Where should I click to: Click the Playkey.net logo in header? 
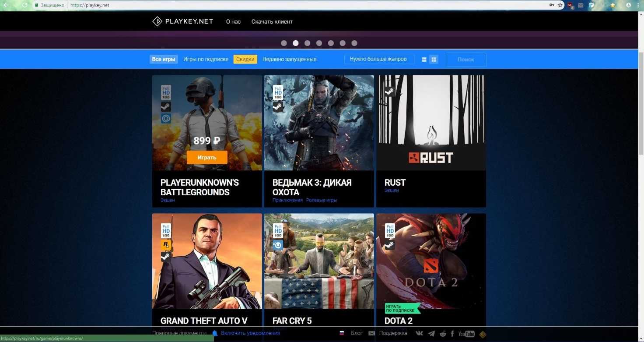pos(182,21)
